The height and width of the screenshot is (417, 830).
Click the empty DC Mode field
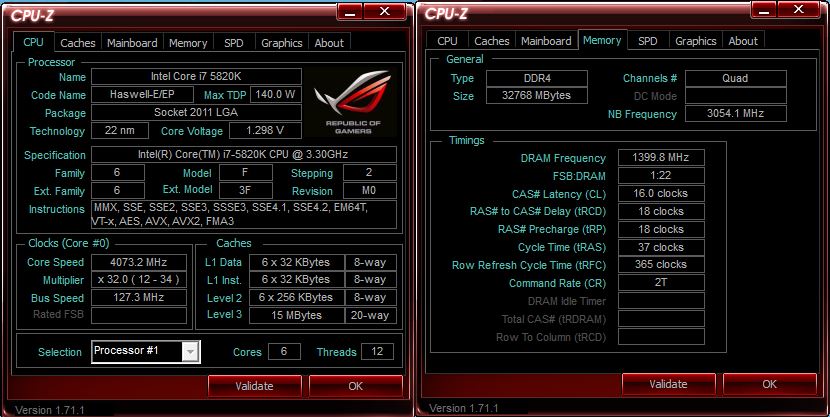[736, 96]
